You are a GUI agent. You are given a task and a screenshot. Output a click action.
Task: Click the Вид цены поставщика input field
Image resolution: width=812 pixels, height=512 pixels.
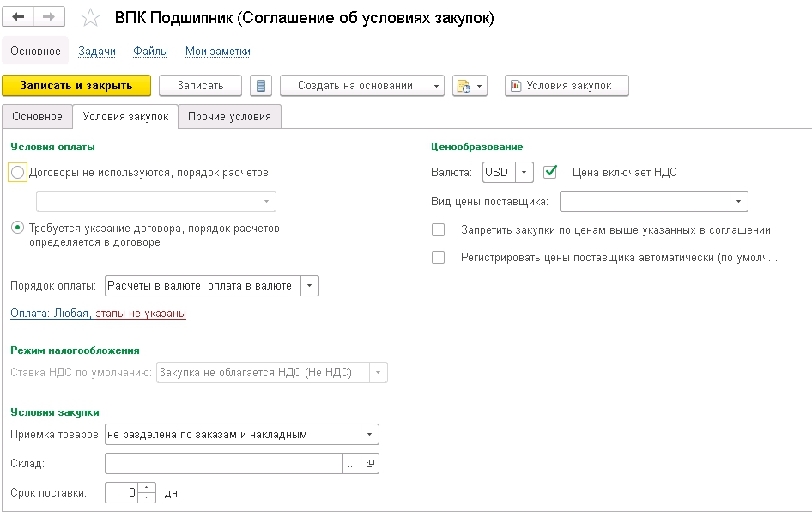pos(645,202)
